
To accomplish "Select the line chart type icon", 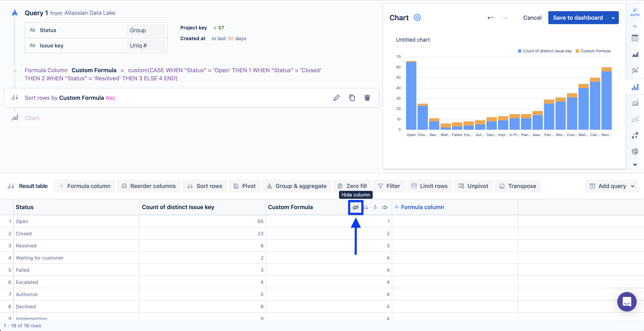I will pos(635,71).
